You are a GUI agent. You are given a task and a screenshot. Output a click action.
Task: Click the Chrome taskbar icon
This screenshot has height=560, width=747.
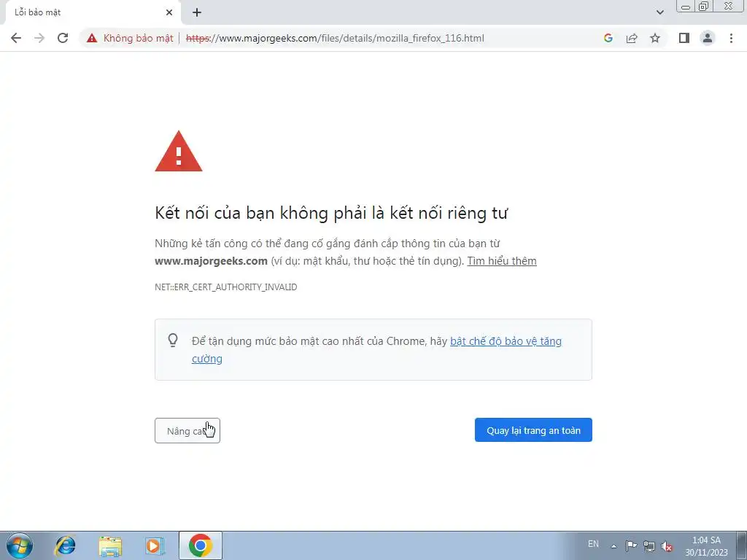point(201,545)
